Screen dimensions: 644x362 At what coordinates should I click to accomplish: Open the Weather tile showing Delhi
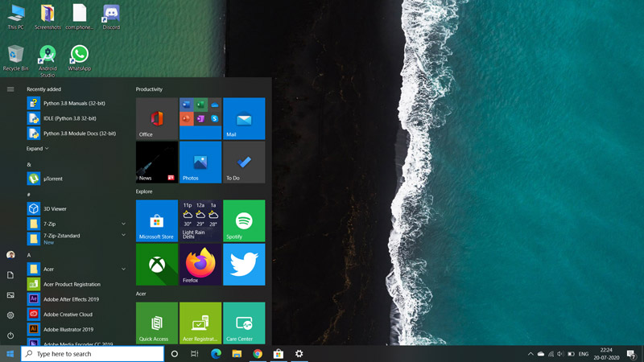coord(200,220)
